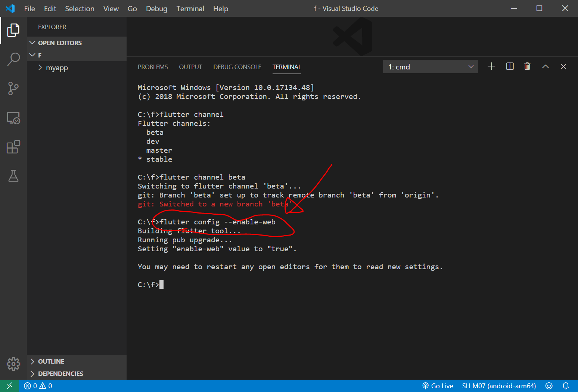The width and height of the screenshot is (578, 392).
Task: Click the terminal prompt C:\f> cursor
Action: (161, 284)
